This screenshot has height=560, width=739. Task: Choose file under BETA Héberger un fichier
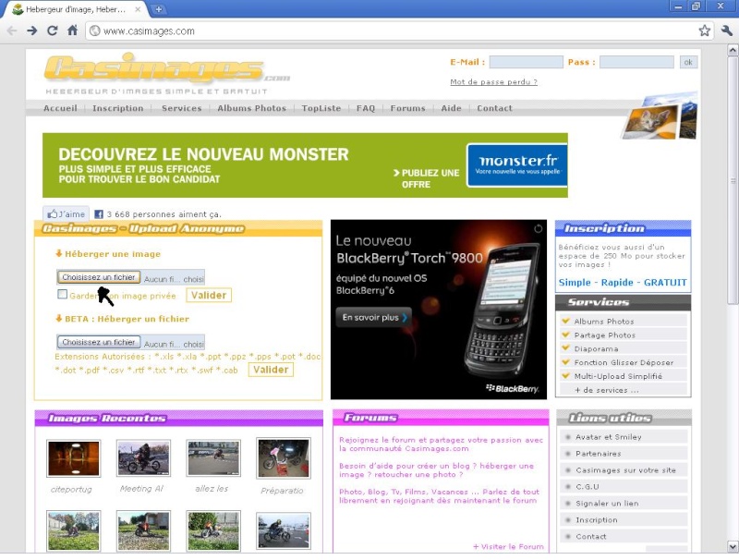coord(99,342)
